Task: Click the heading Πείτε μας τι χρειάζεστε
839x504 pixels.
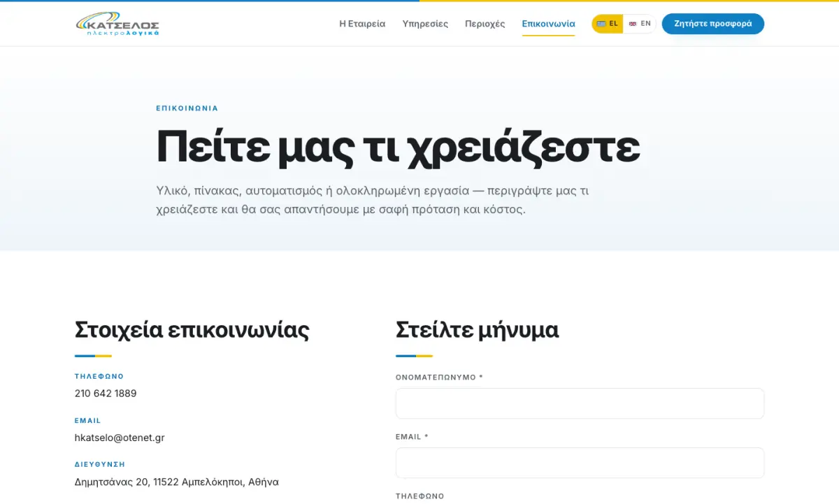Action: pyautogui.click(x=398, y=146)
